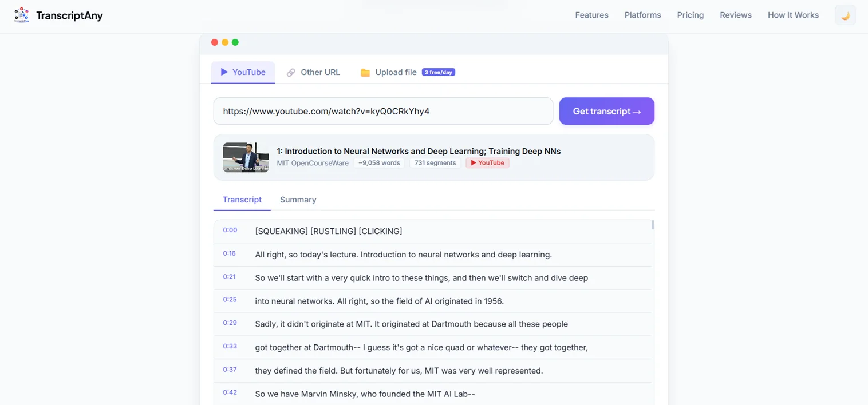Click line "So we'll start with a very quick intro"
The image size is (868, 405).
point(421,277)
